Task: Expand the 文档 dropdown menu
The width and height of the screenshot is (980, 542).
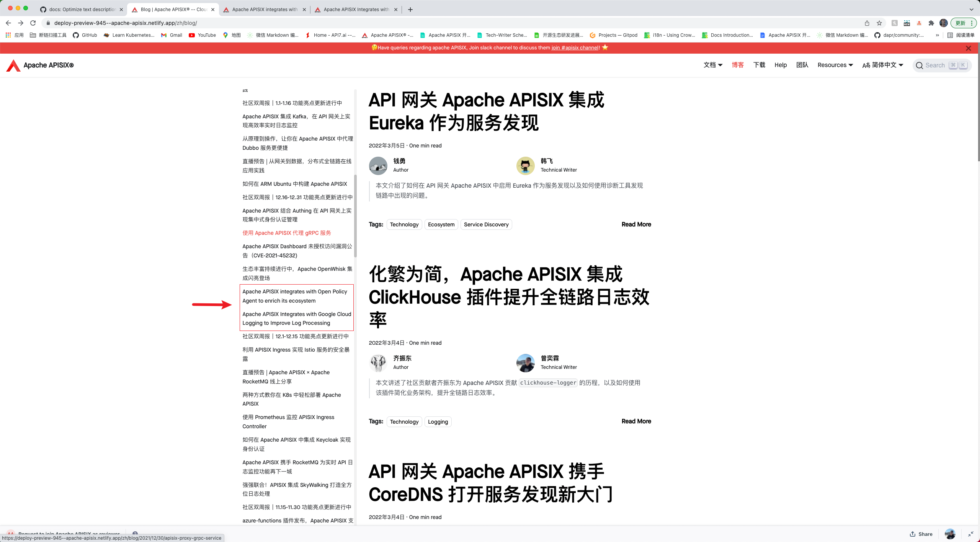Action: (713, 65)
